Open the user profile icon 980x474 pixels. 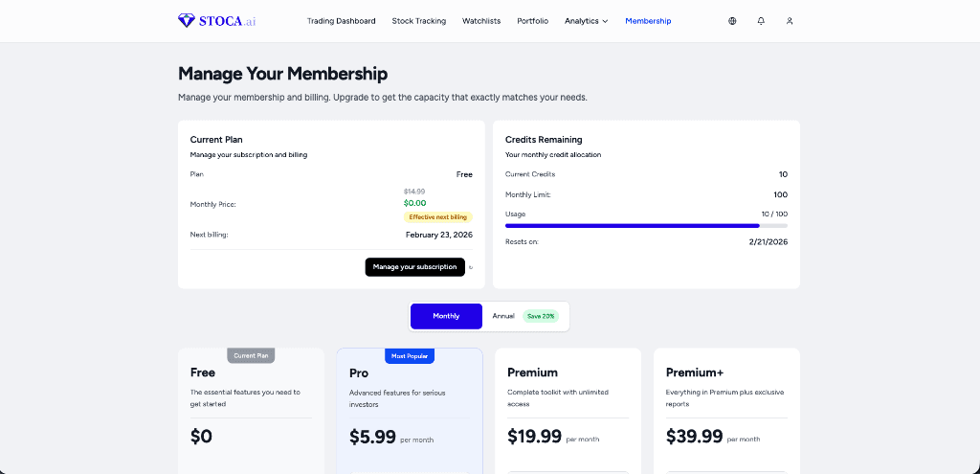tap(790, 21)
